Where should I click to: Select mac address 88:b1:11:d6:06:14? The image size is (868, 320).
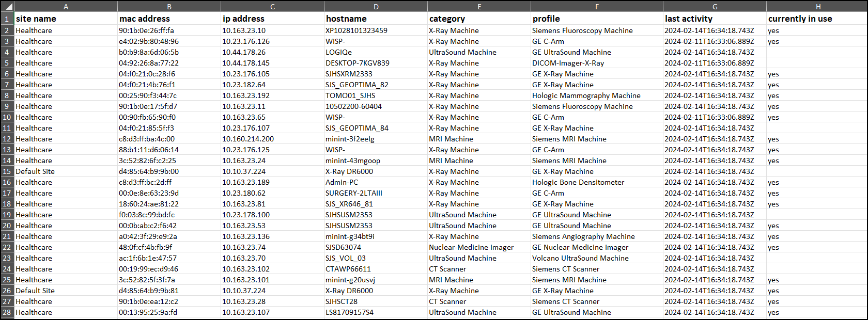coord(169,150)
